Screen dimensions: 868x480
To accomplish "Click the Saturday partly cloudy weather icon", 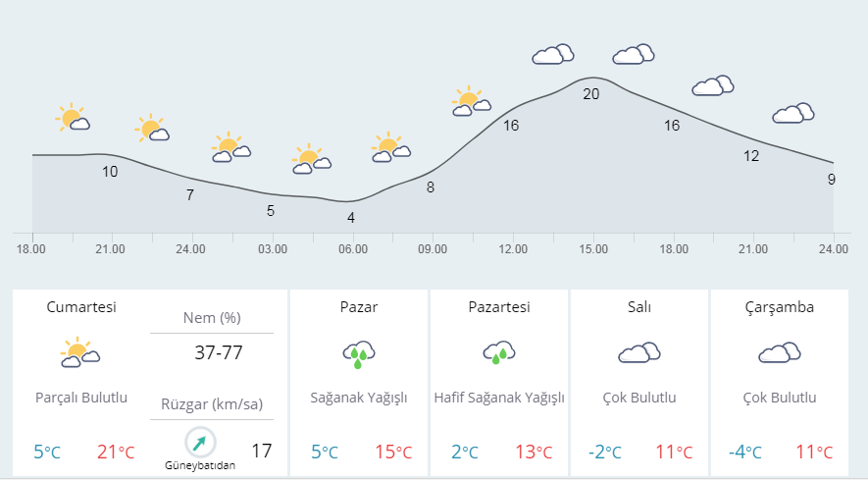I will click(80, 352).
